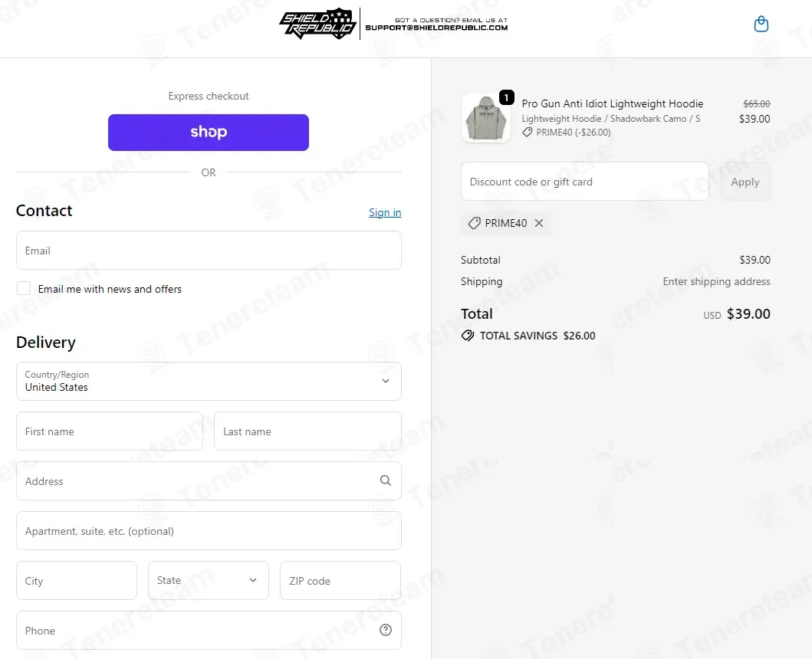
Task: Expand the State dropdown
Action: 209,580
